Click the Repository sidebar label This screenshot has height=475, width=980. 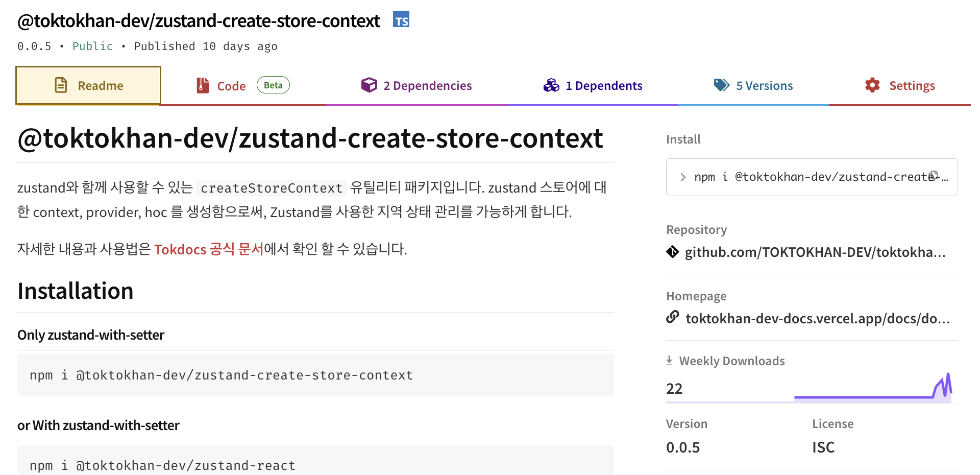pos(697,230)
